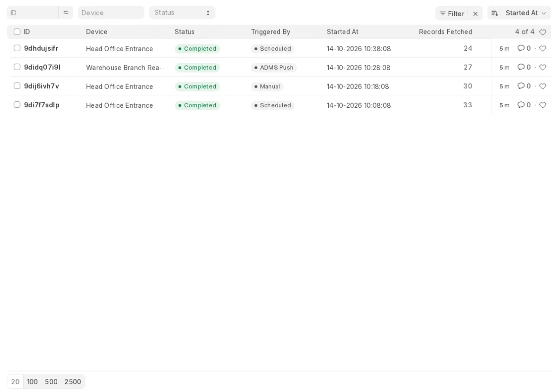Select all rows with the header checkbox

[17, 32]
